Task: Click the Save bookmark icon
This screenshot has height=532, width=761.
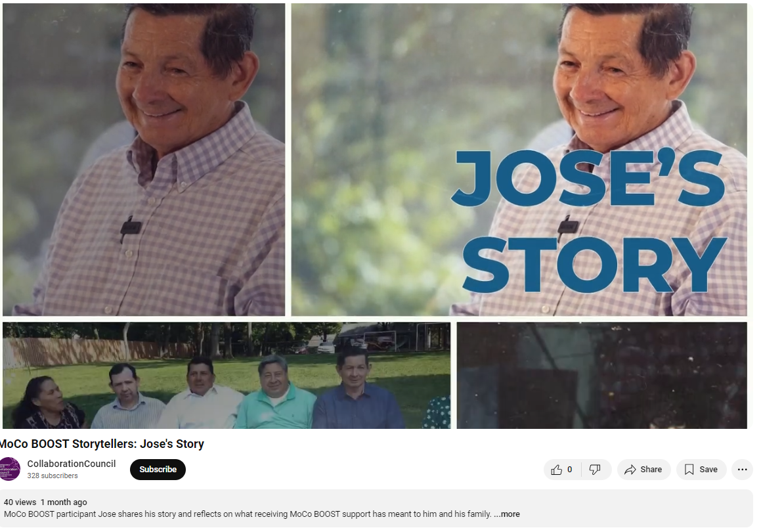Action: [x=689, y=470]
